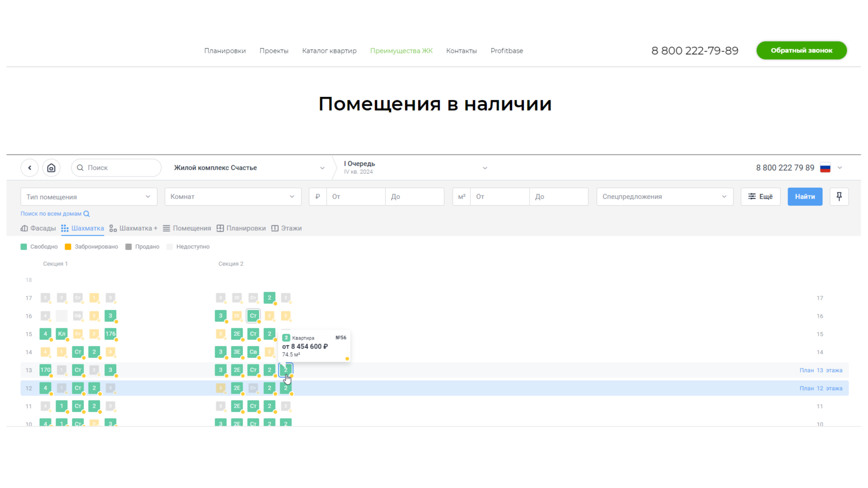Open language chevron next to the flag
The height and width of the screenshot is (488, 868).
(840, 168)
